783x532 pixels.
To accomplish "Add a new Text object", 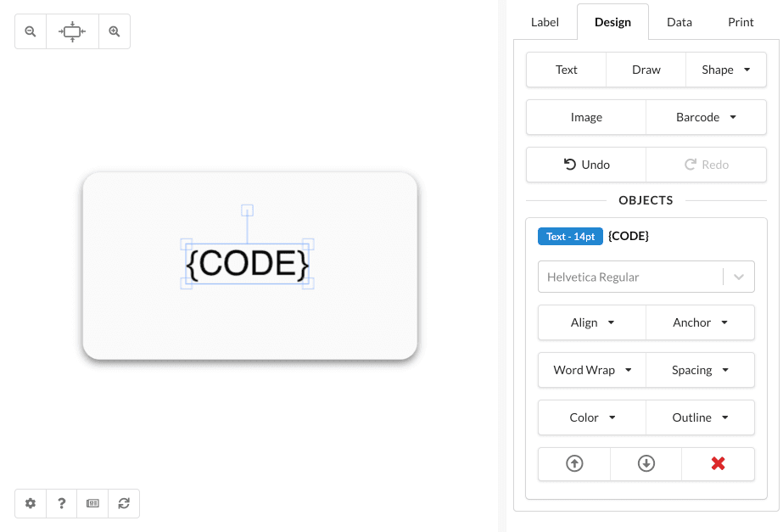I will click(565, 69).
